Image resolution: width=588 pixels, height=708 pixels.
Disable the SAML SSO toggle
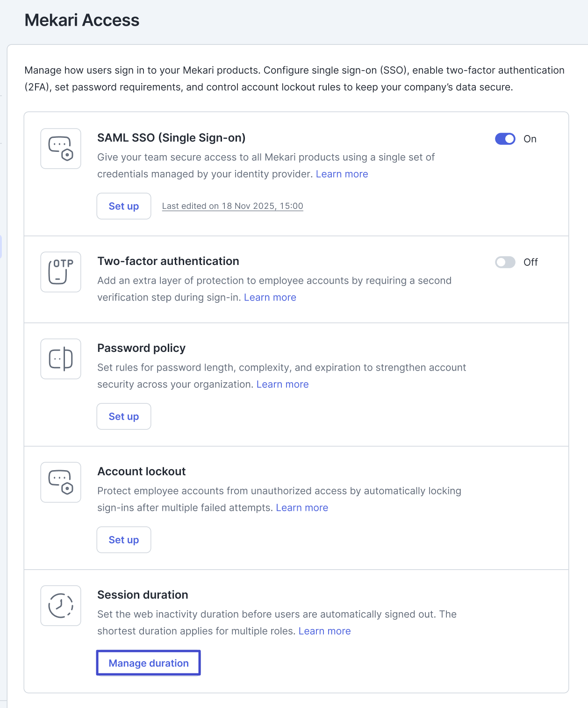click(x=505, y=139)
